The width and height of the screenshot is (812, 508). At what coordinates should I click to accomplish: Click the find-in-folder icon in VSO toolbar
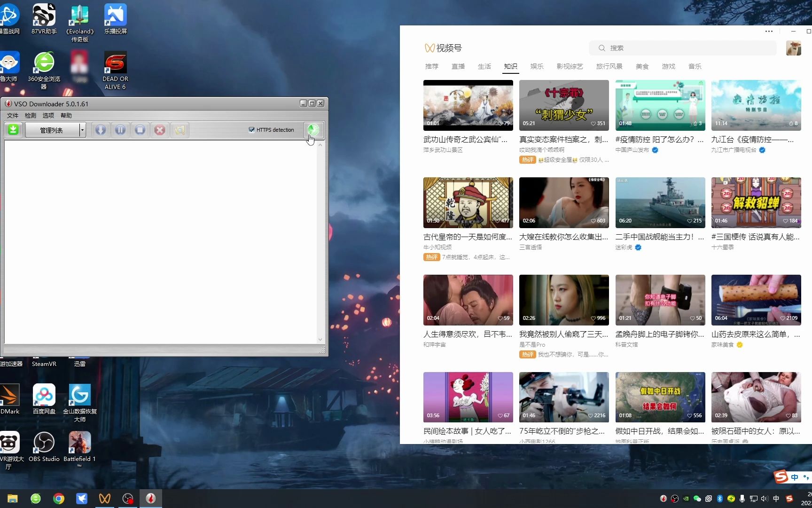(x=180, y=130)
